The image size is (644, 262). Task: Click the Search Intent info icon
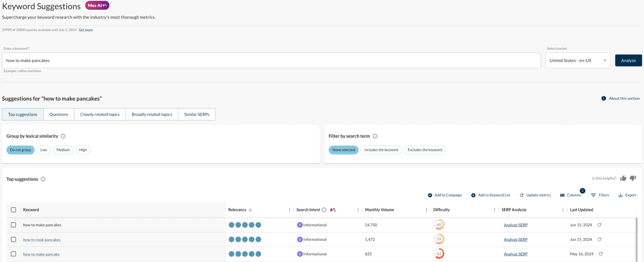[x=324, y=210]
